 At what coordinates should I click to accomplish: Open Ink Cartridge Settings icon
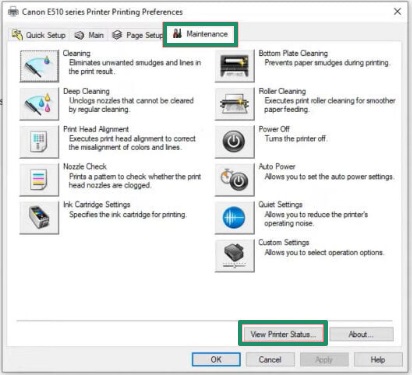click(39, 218)
